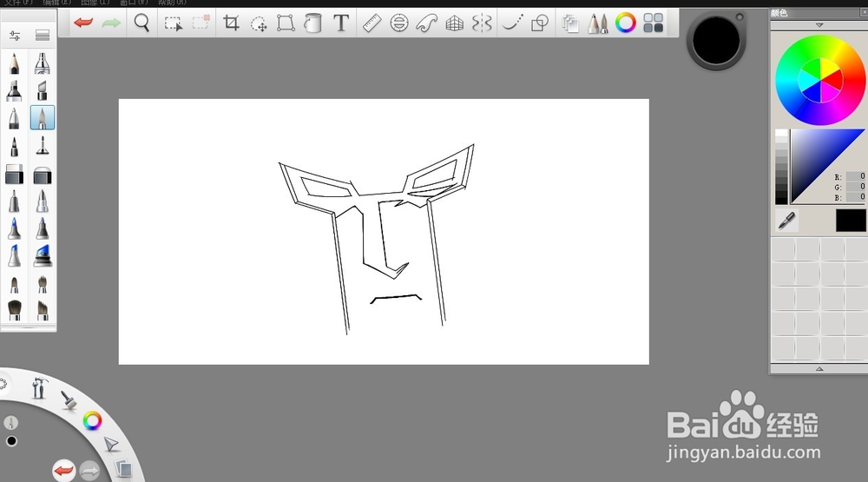Open the brush library icon
Viewport: 868px width, 482px height.
[x=42, y=36]
